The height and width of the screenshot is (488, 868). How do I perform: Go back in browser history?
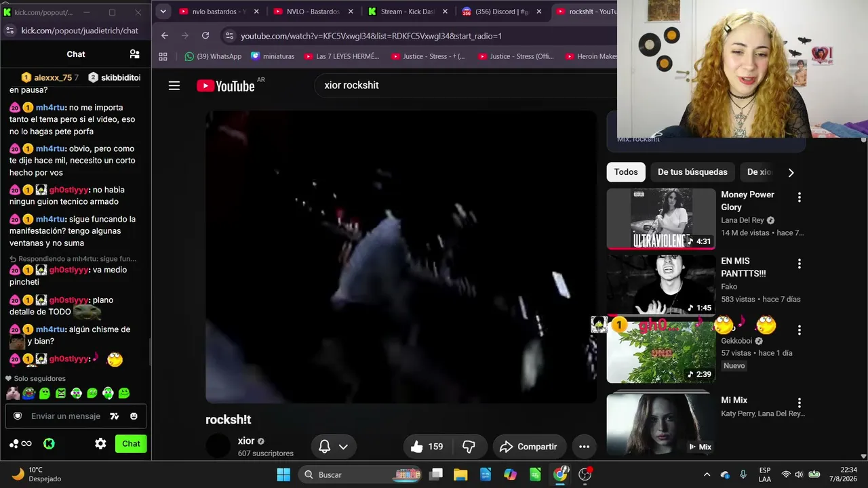click(165, 36)
